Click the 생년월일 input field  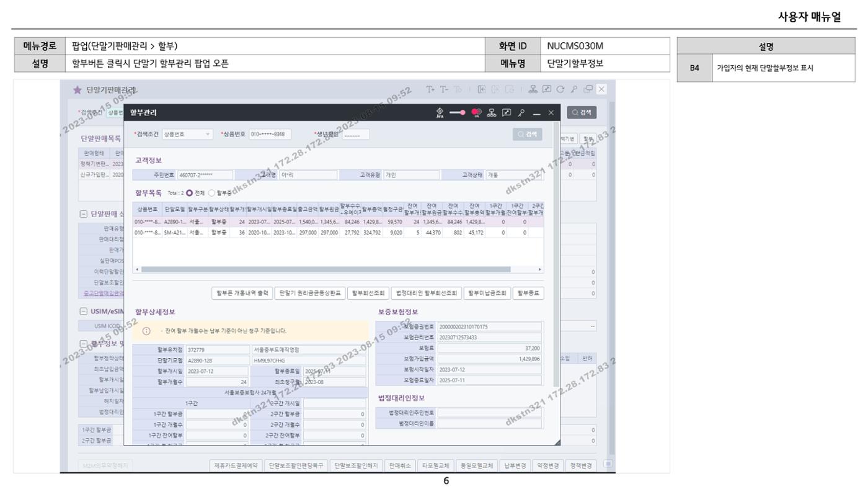pyautogui.click(x=355, y=134)
